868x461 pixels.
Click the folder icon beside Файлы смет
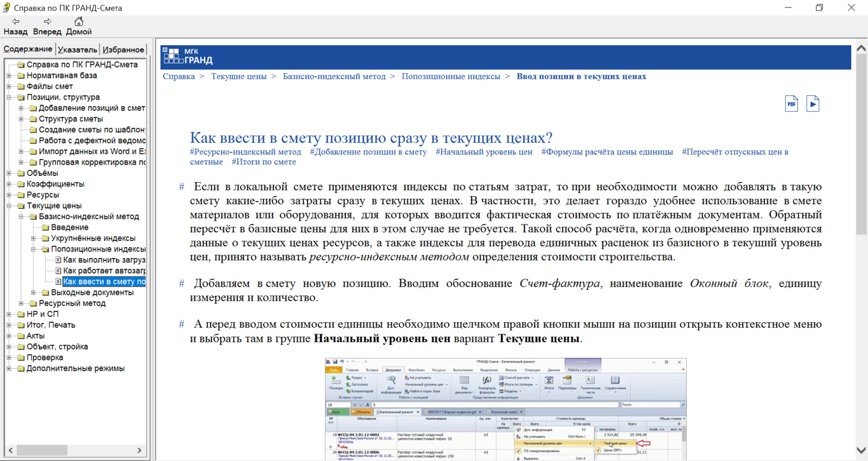pos(21,87)
